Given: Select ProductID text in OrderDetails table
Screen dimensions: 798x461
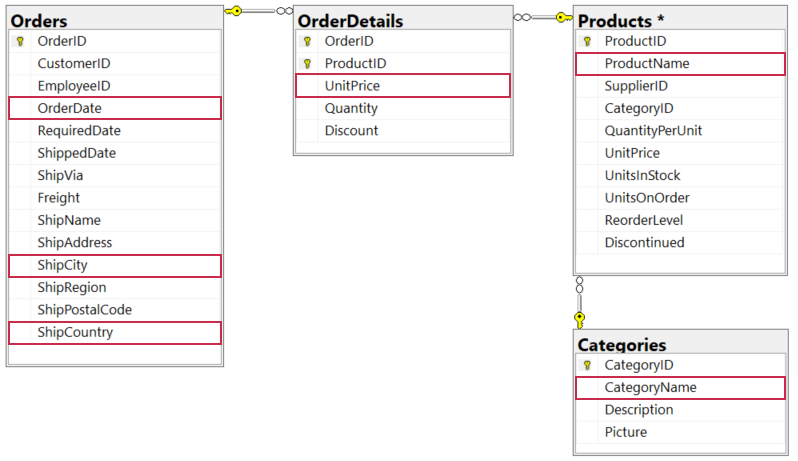Looking at the screenshot, I should (355, 64).
